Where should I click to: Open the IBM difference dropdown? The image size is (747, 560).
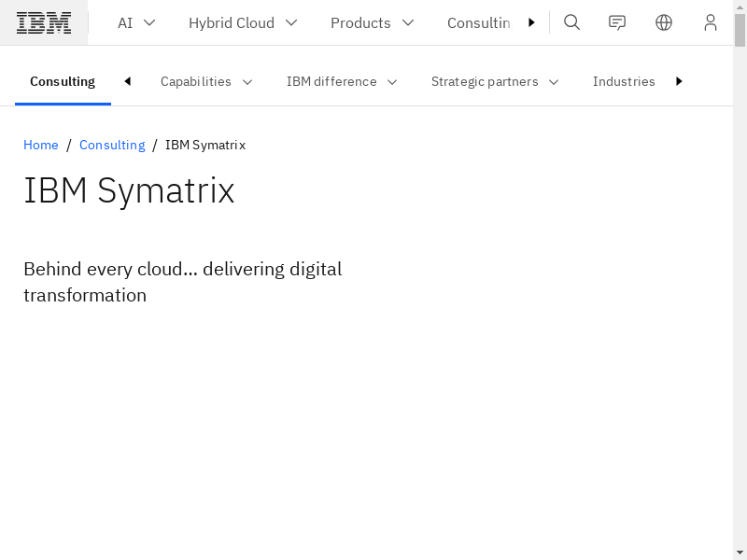point(342,81)
